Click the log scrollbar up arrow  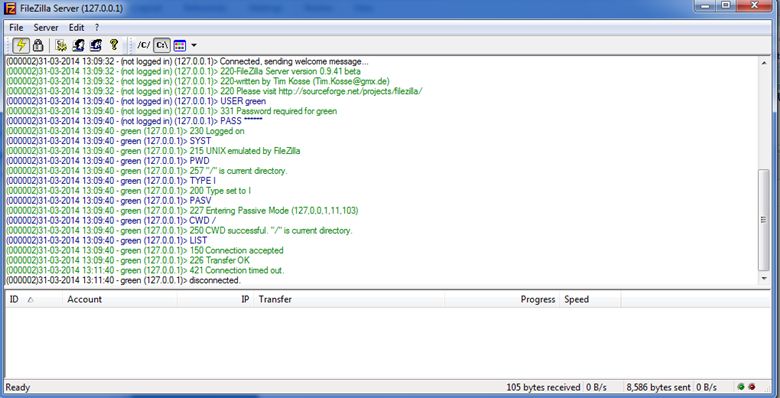click(x=764, y=62)
